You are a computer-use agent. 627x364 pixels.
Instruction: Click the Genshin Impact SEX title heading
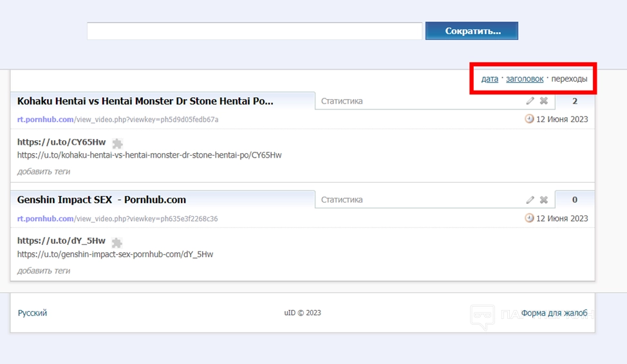(x=102, y=200)
